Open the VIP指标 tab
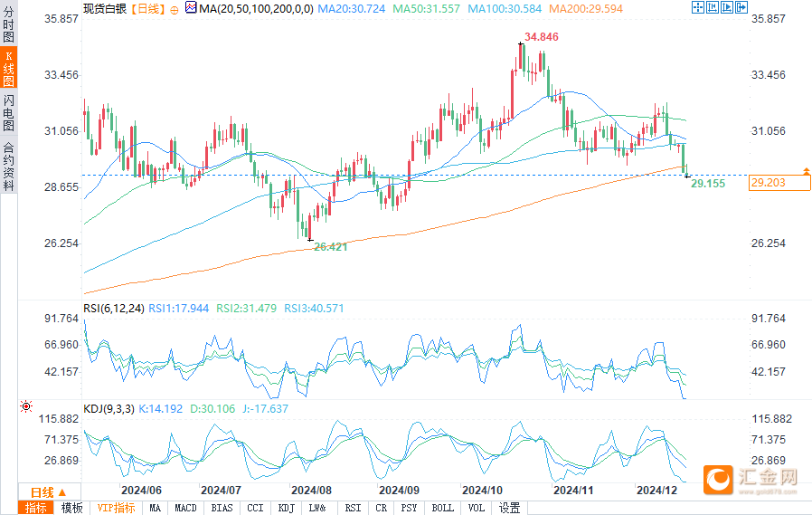Image resolution: width=812 pixels, height=515 pixels. tap(116, 509)
